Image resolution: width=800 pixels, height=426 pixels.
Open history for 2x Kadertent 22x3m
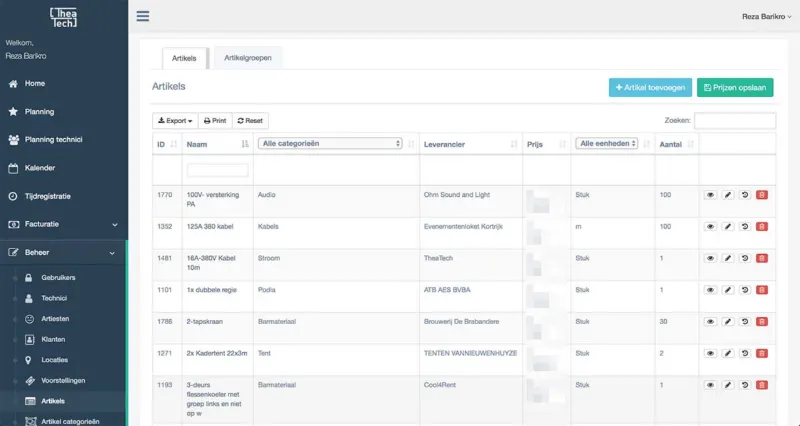[x=744, y=353]
